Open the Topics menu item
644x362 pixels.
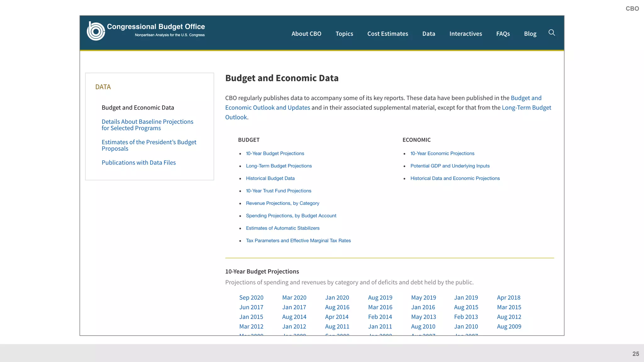(344, 34)
